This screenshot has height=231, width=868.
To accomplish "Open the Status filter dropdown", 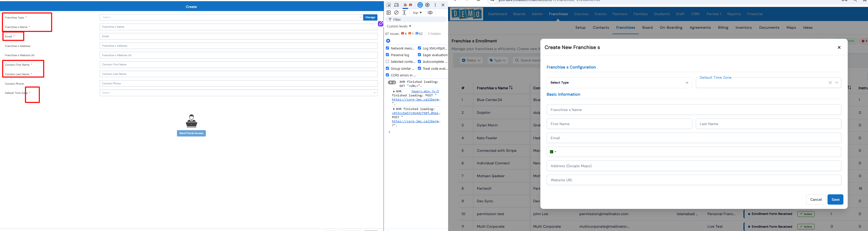I will click(x=471, y=60).
